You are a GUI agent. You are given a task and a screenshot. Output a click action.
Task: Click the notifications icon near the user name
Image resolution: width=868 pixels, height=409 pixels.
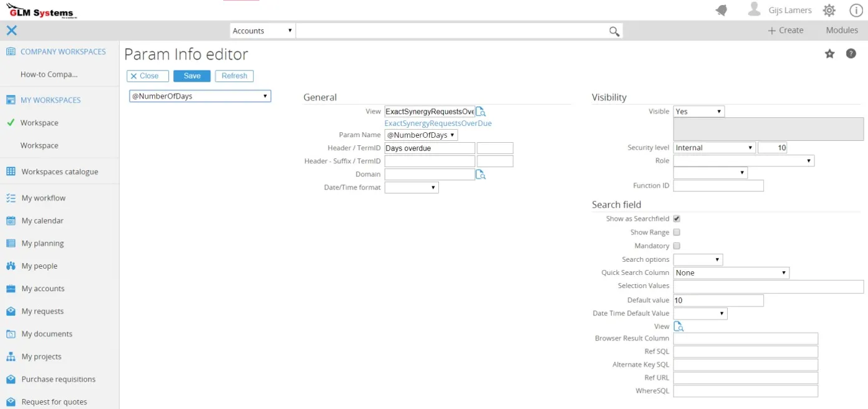721,11
